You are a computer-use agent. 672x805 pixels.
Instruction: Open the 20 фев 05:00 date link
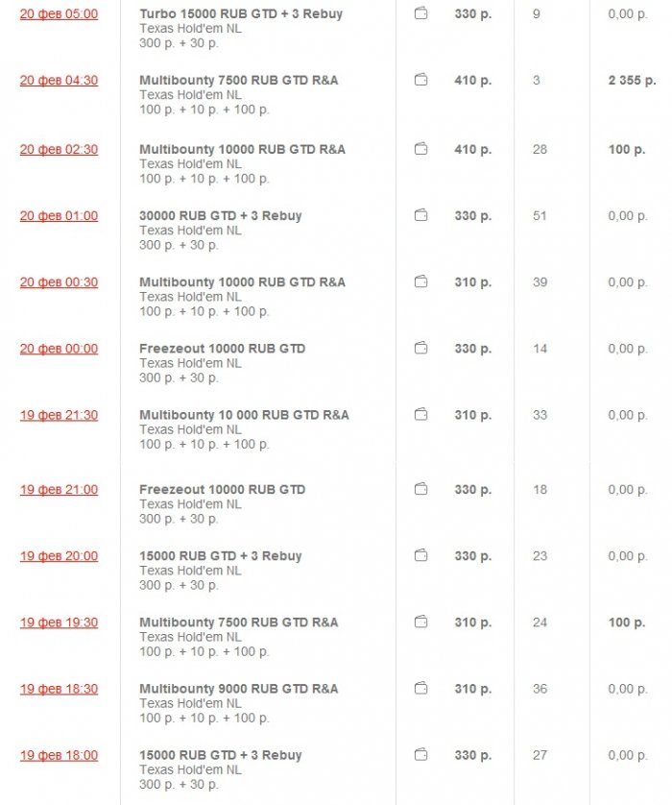pyautogui.click(x=59, y=14)
